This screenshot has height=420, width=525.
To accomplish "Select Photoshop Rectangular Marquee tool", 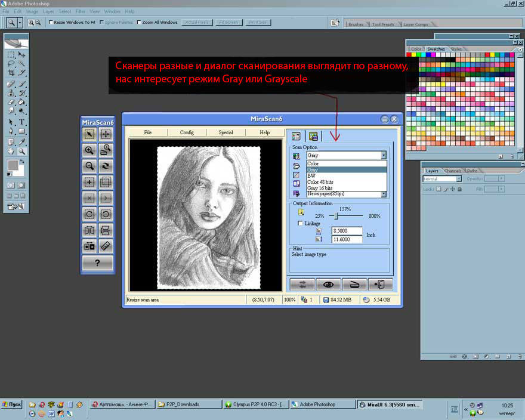I will click(11, 55).
